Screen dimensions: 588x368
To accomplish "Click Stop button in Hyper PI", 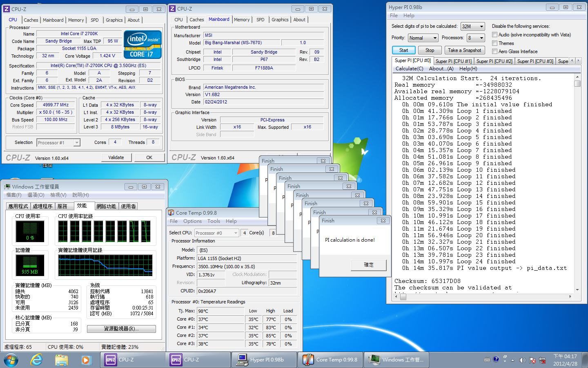I will [430, 50].
